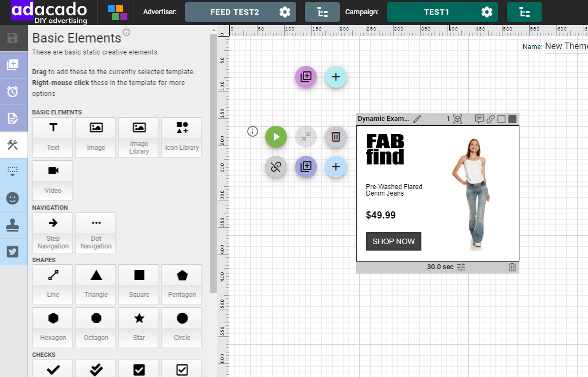Open the add-library sidebar tab

pyautogui.click(x=13, y=65)
